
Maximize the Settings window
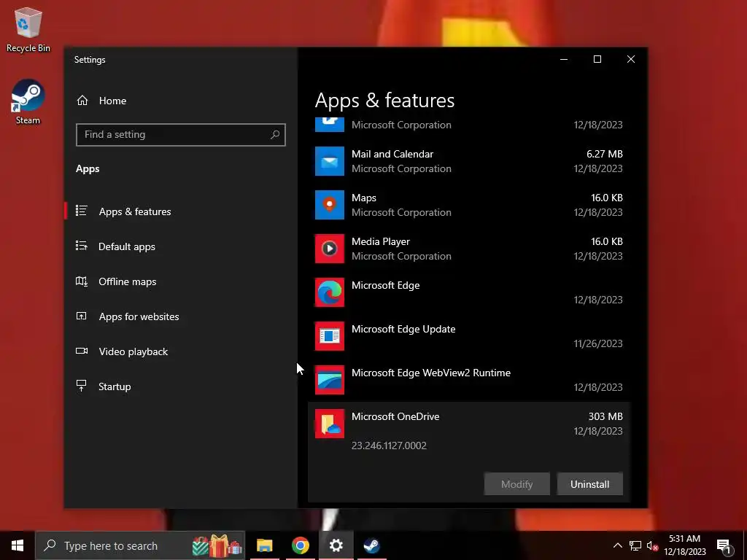[x=597, y=59]
